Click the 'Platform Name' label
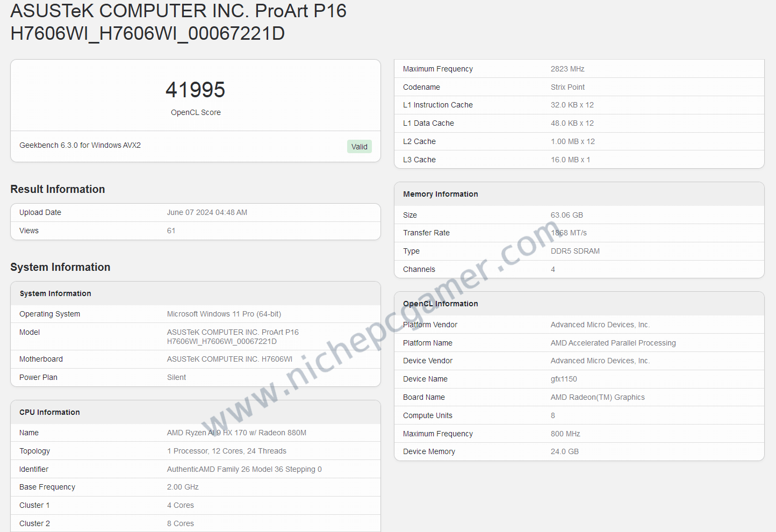Image resolution: width=776 pixels, height=532 pixels. point(428,343)
